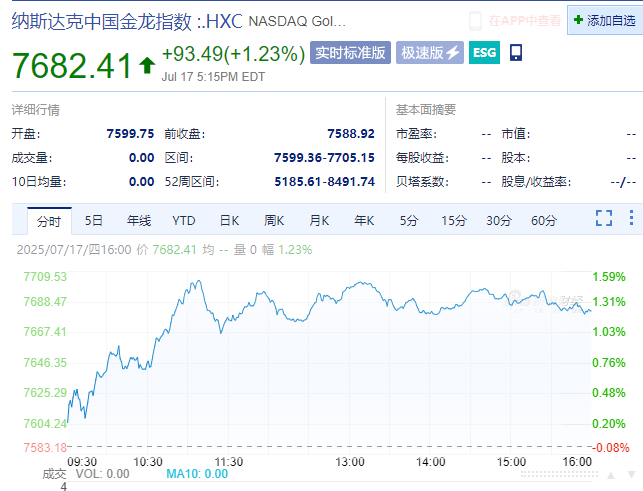Select the YTD chart range

point(184,220)
